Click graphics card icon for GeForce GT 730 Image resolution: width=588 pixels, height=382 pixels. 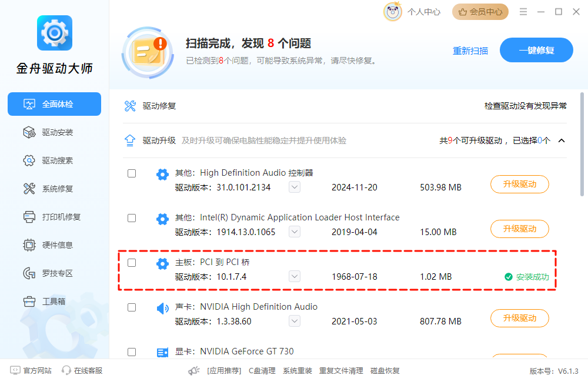(162, 353)
